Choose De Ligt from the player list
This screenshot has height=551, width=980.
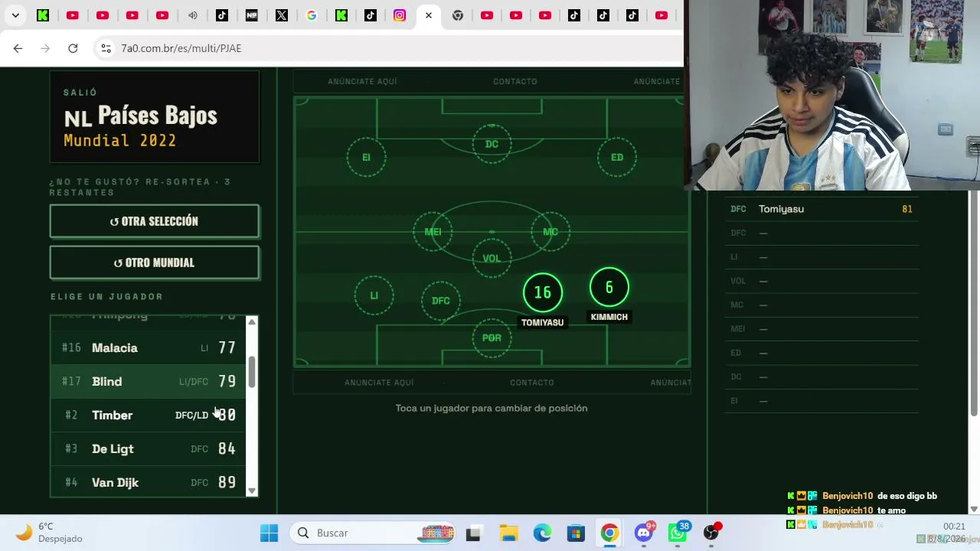pyautogui.click(x=149, y=449)
